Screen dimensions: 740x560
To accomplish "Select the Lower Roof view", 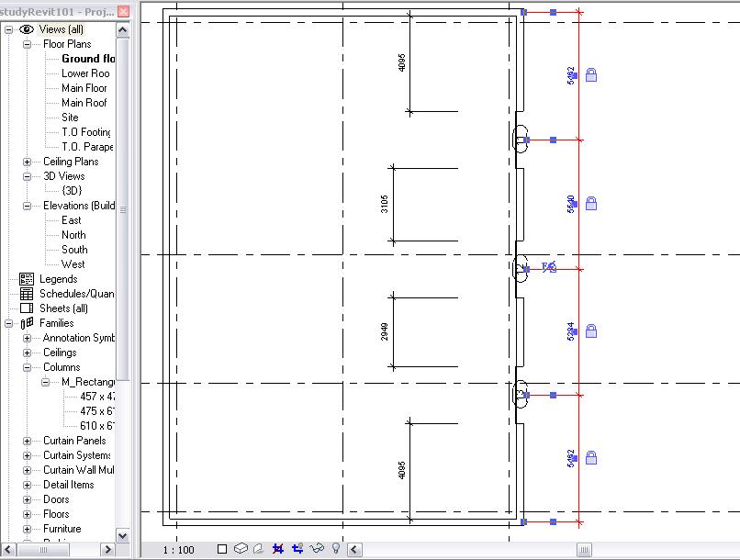I will 85,73.
